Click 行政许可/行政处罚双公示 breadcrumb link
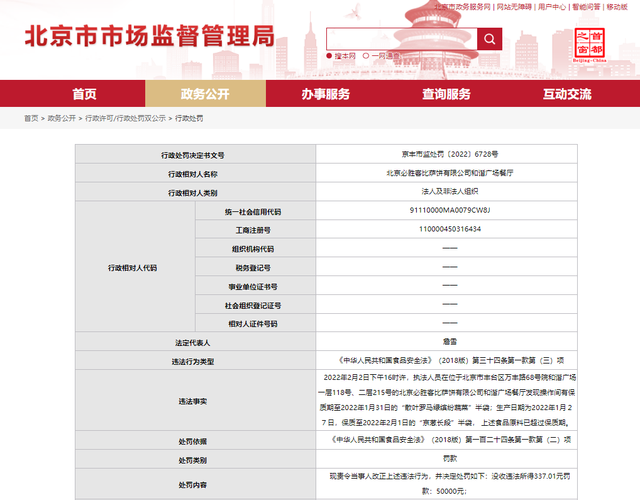640x500 pixels. (125, 119)
